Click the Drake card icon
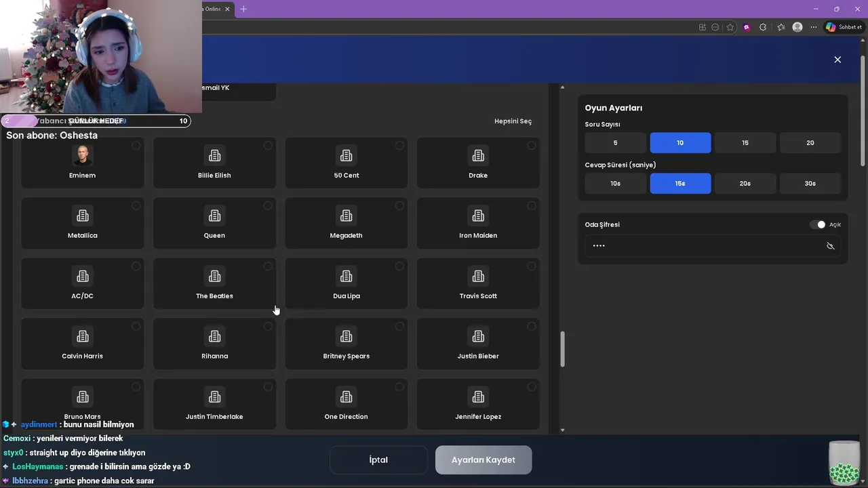 coord(478,155)
